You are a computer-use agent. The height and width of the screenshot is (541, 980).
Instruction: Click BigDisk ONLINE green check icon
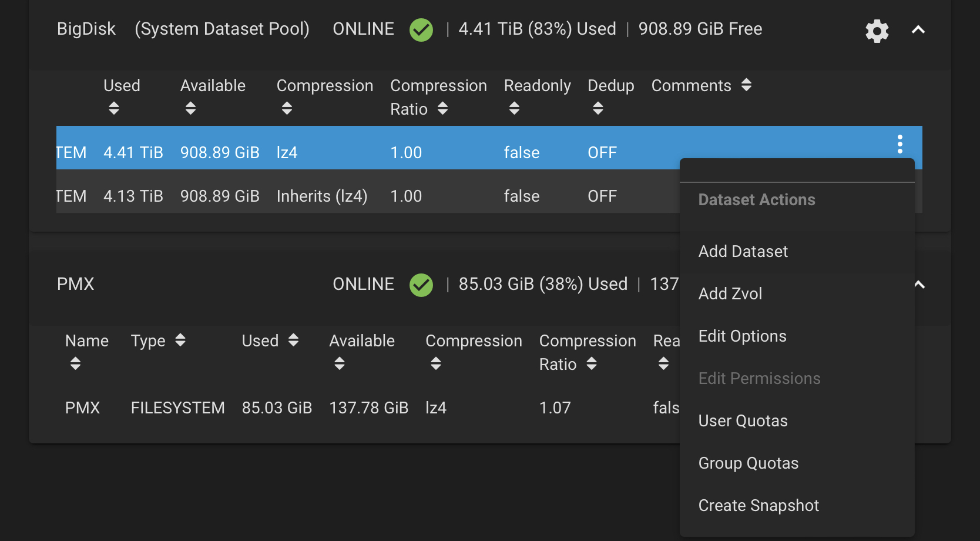421,29
